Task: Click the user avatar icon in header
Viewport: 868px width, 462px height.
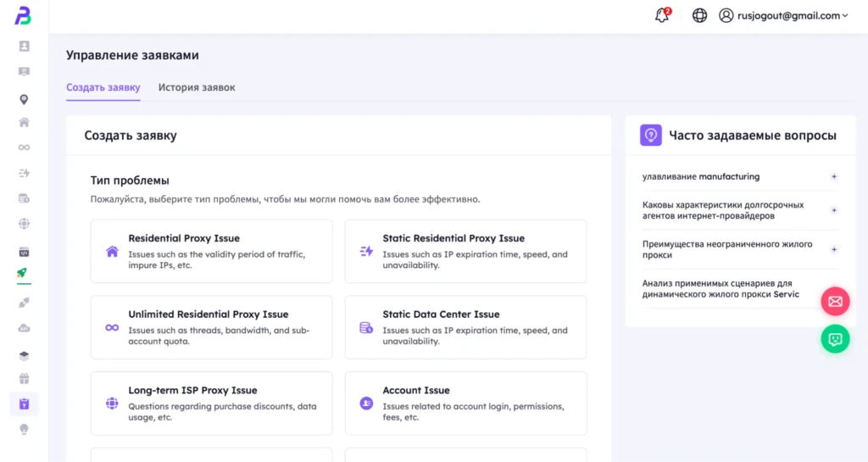Action: click(726, 15)
